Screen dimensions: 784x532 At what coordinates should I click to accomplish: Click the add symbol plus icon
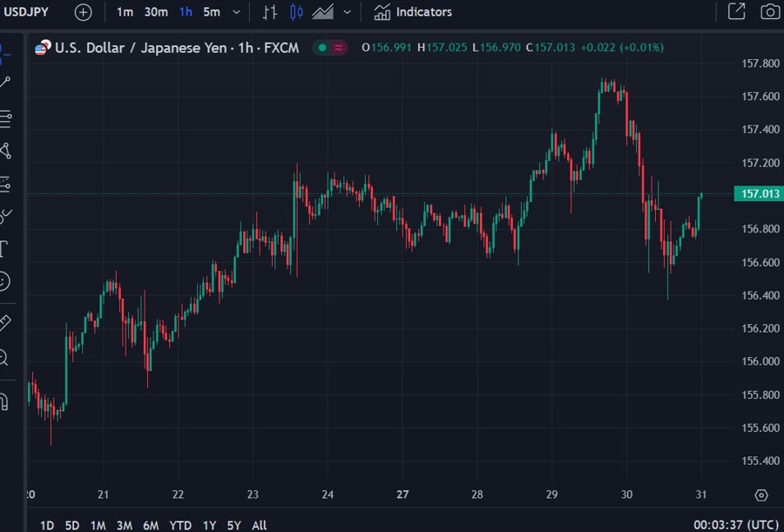[83, 12]
